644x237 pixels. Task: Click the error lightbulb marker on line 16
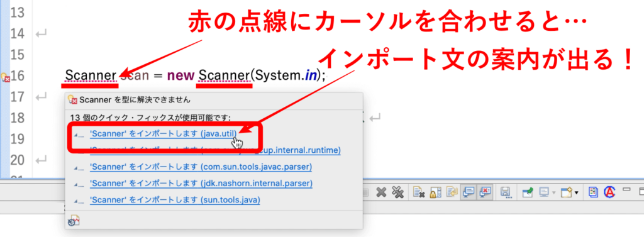[5, 77]
